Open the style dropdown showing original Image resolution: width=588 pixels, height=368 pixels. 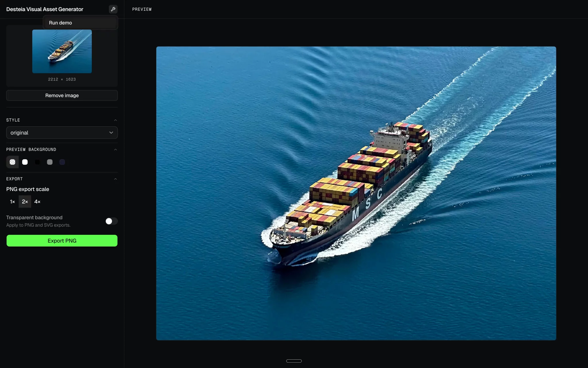[62, 133]
